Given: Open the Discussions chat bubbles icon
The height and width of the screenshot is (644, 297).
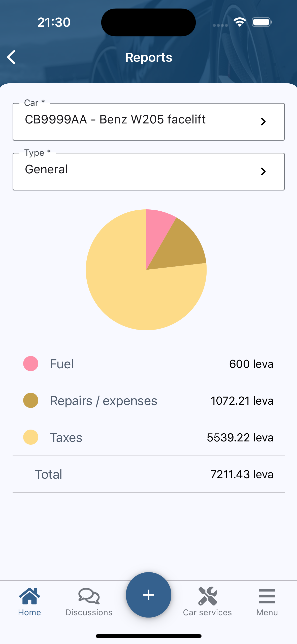Looking at the screenshot, I should pyautogui.click(x=89, y=596).
